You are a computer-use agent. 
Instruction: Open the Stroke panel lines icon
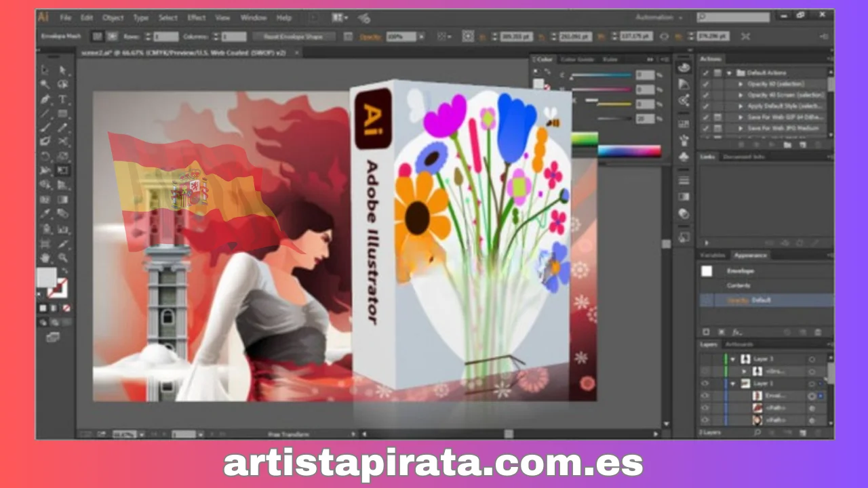tap(684, 180)
